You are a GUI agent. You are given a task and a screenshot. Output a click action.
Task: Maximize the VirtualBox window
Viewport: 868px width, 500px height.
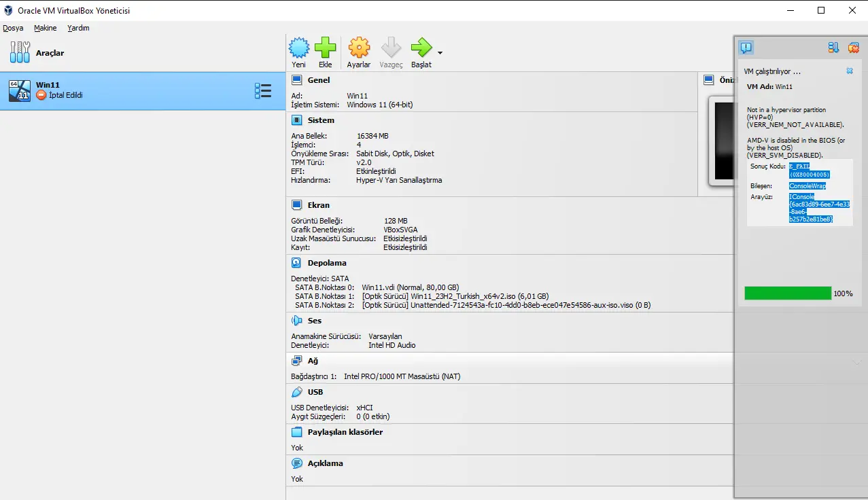click(x=821, y=10)
